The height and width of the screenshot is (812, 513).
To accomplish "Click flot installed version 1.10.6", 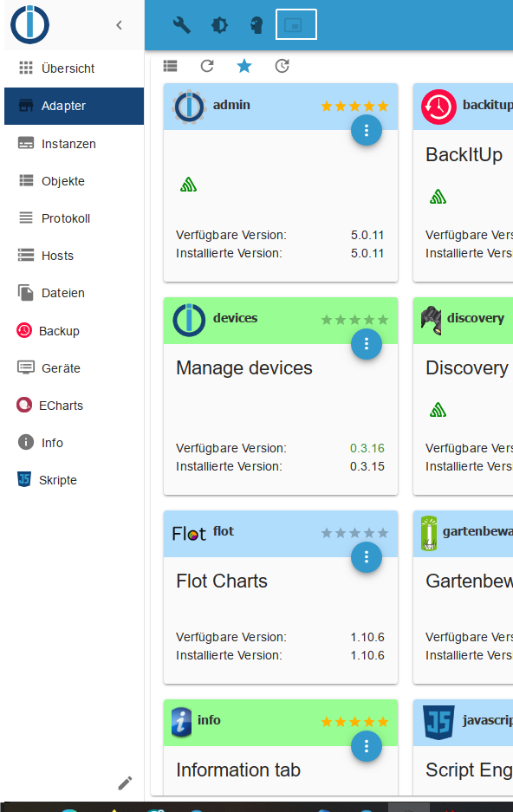I will pyautogui.click(x=367, y=655).
